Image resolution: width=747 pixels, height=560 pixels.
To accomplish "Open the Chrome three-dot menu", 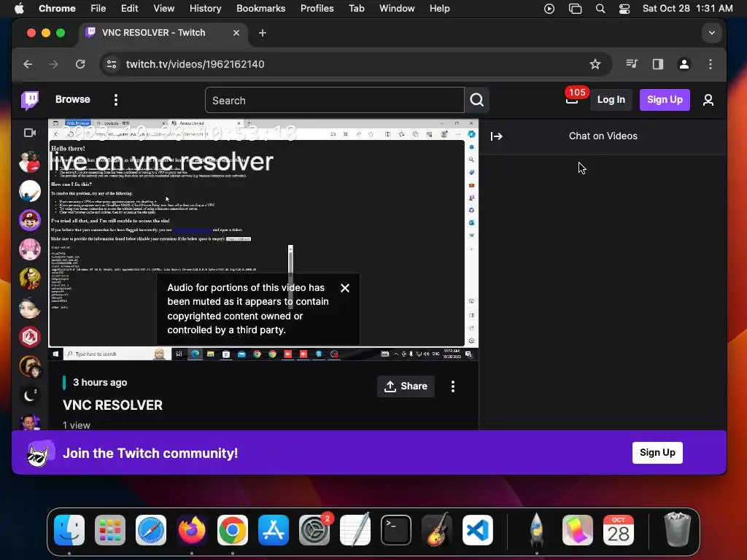I will tap(711, 64).
